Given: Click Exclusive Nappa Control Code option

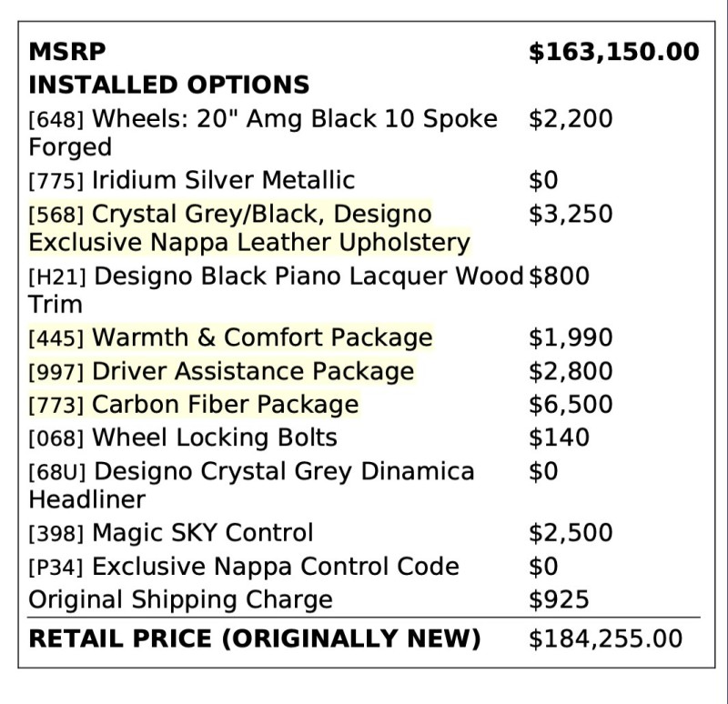Looking at the screenshot, I should 244,566.
